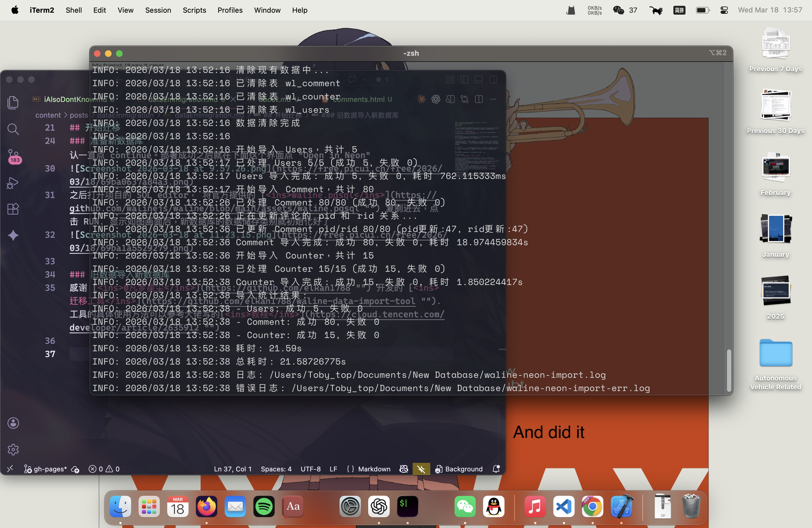Viewport: 812px width, 528px height.
Task: Open Manage gear in VS Code sidebar
Action: pos(13,450)
